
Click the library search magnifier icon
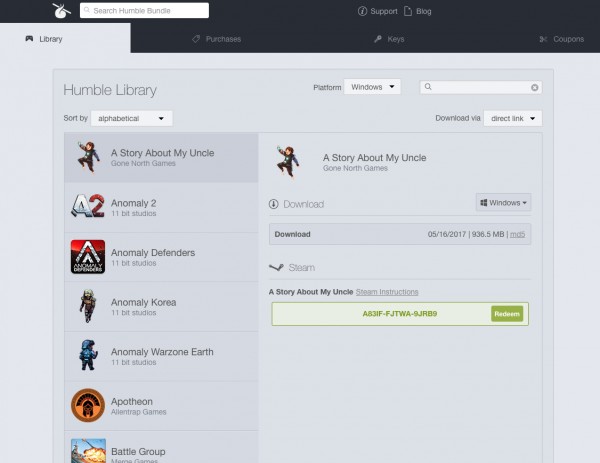428,87
